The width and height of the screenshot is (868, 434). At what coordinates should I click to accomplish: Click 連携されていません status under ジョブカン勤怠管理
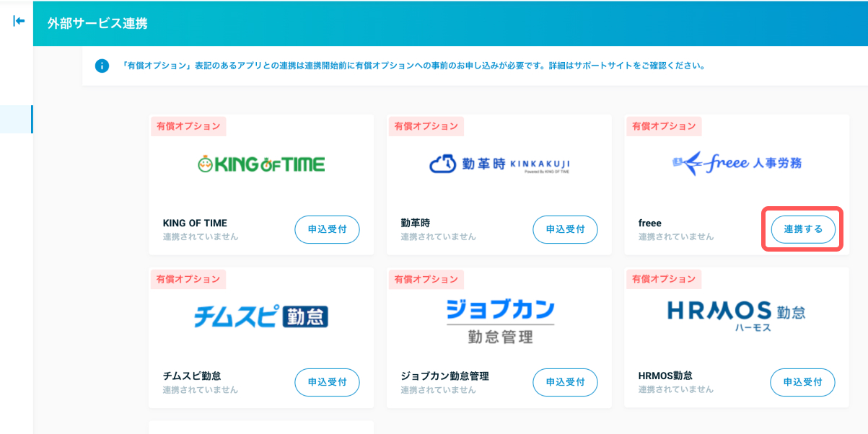coord(438,389)
